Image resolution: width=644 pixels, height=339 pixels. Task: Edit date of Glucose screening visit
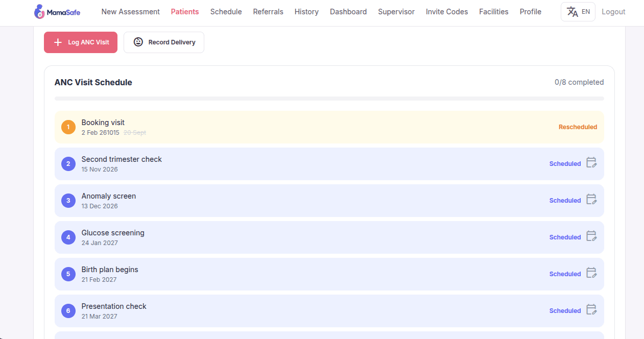591,236
